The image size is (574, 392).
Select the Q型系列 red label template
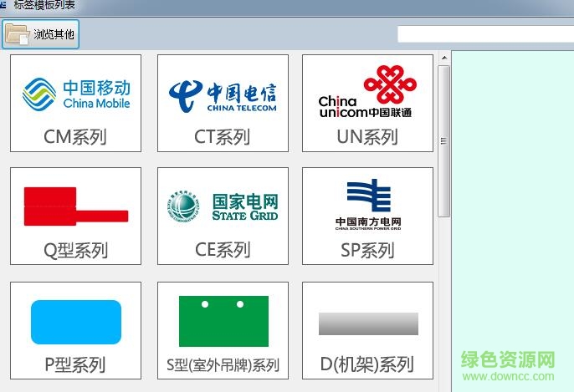[x=76, y=216]
